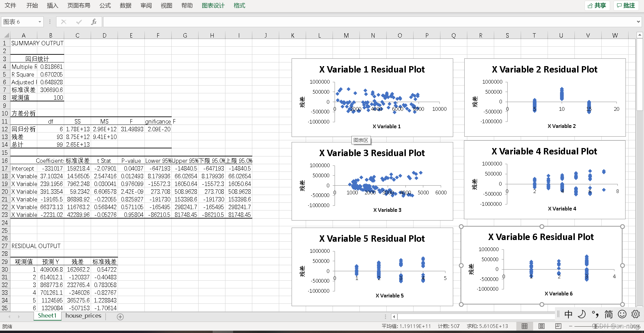The image size is (644, 333).
Task: Click the vertical scrollbar thumb
Action: [640, 75]
